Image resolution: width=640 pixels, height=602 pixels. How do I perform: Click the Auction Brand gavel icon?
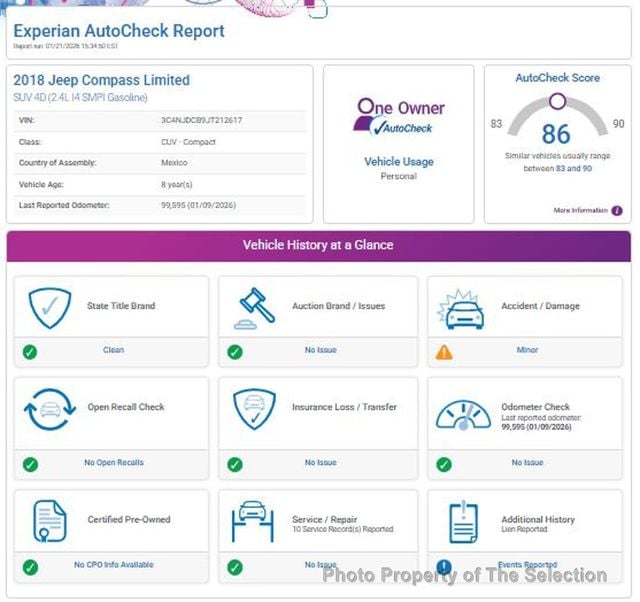click(254, 307)
